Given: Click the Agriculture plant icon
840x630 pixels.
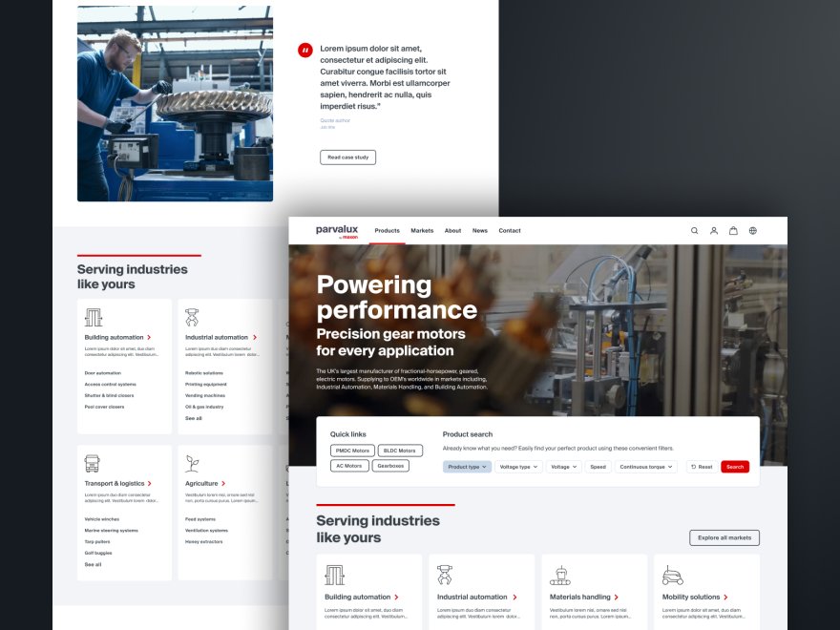Looking at the screenshot, I should (x=193, y=464).
